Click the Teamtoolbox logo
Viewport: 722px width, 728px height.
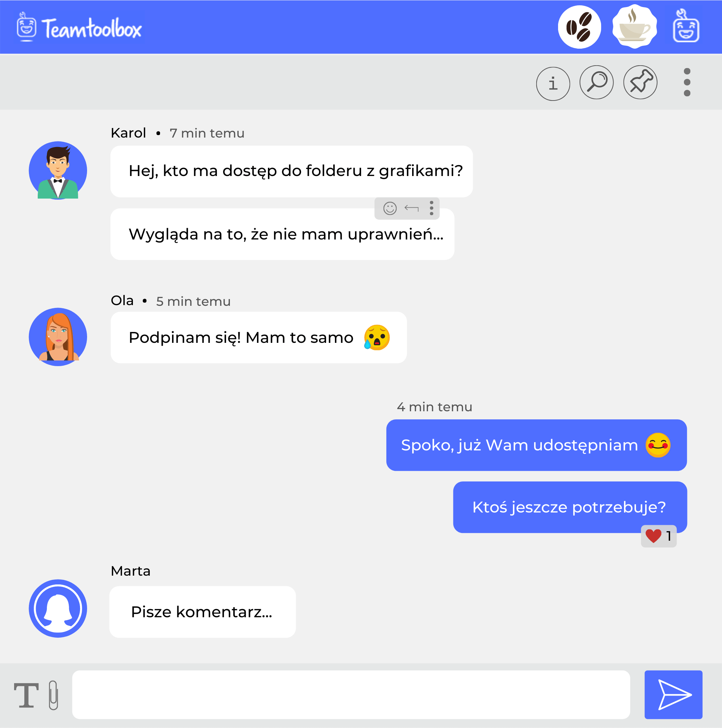(x=79, y=28)
